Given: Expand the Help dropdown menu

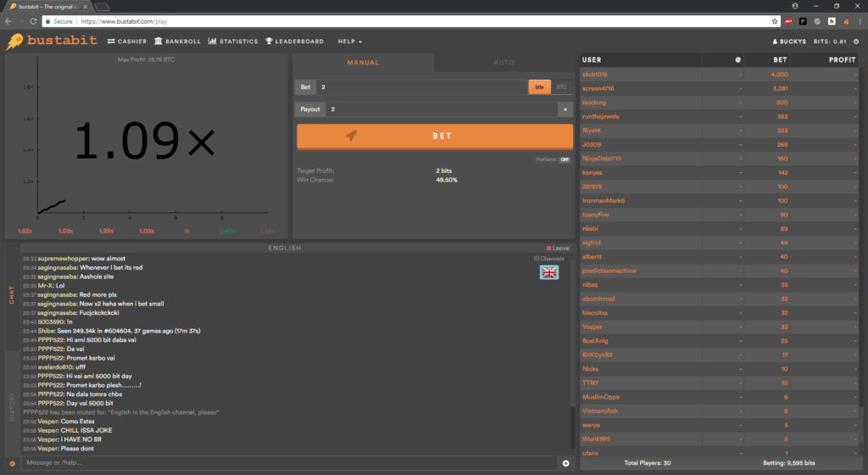Looking at the screenshot, I should click(349, 41).
